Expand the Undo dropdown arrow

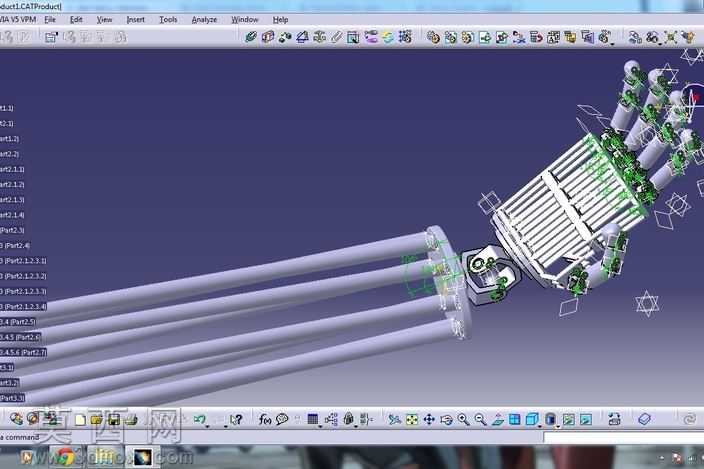coord(207,426)
